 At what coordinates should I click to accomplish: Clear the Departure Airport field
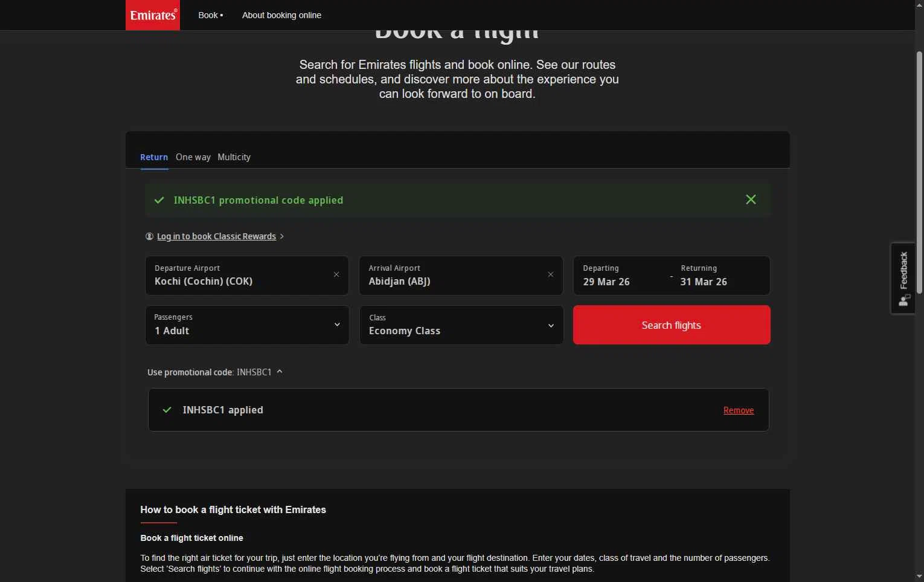click(x=336, y=274)
